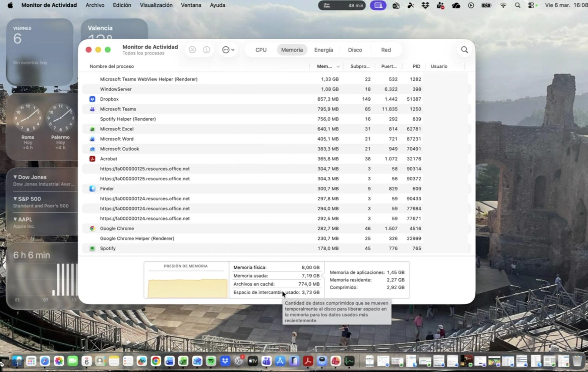Click the memory pressure graph

(x=187, y=288)
